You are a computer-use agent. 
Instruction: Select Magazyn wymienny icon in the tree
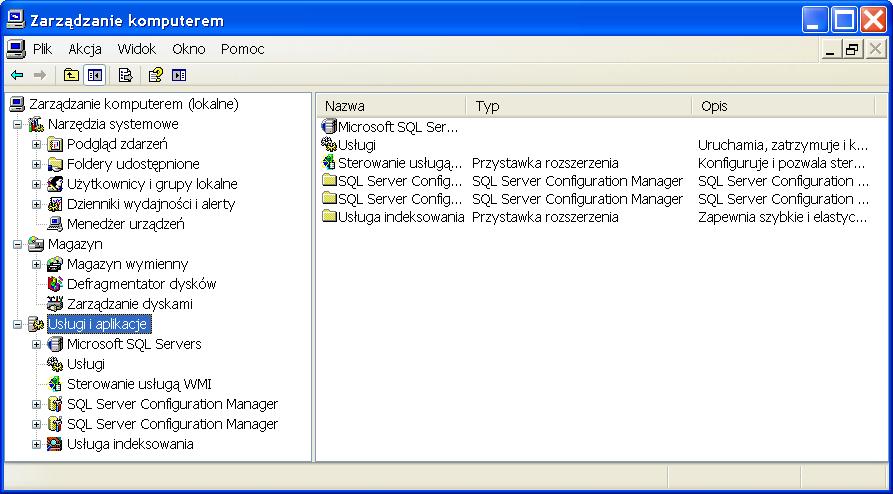(x=55, y=264)
